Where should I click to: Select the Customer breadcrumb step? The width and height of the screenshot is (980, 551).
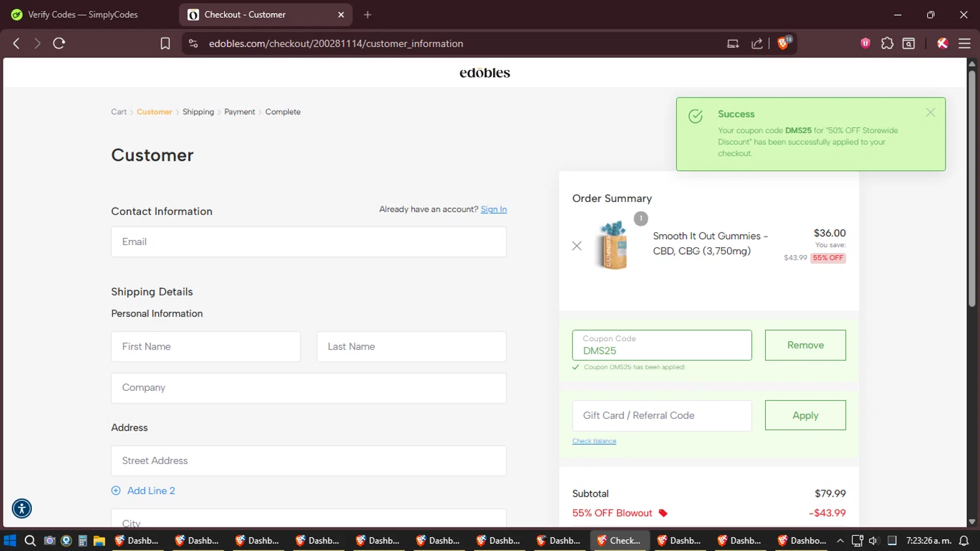pos(155,112)
